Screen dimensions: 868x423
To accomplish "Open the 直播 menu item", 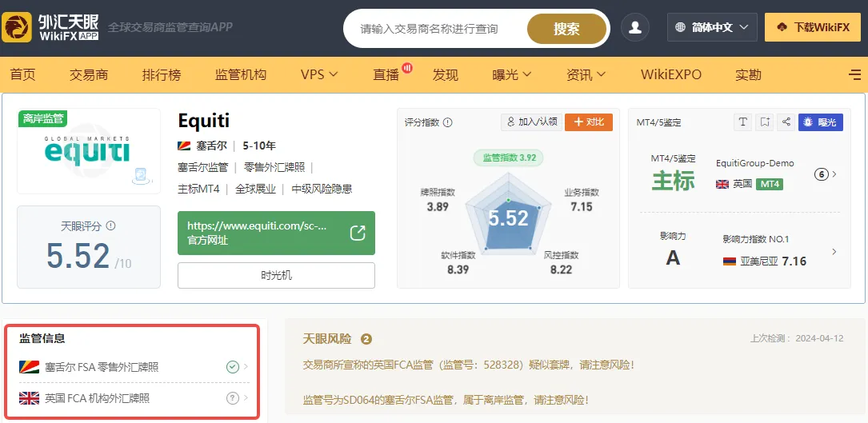I will 386,74.
